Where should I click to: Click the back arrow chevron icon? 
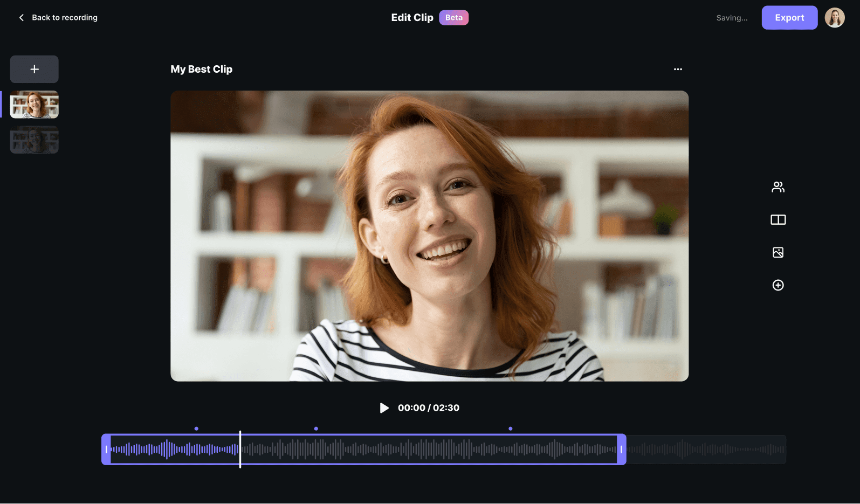(x=22, y=18)
